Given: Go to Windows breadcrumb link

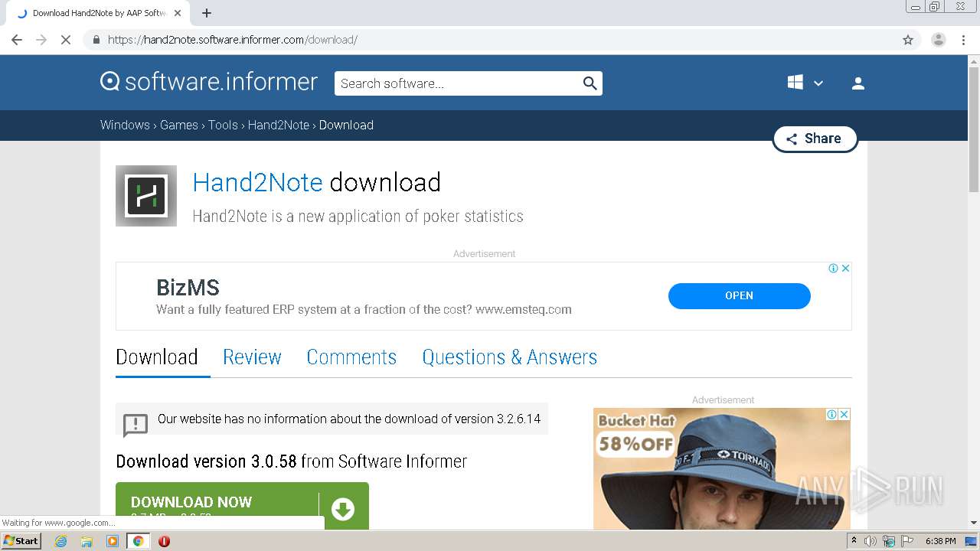Looking at the screenshot, I should click(x=125, y=125).
